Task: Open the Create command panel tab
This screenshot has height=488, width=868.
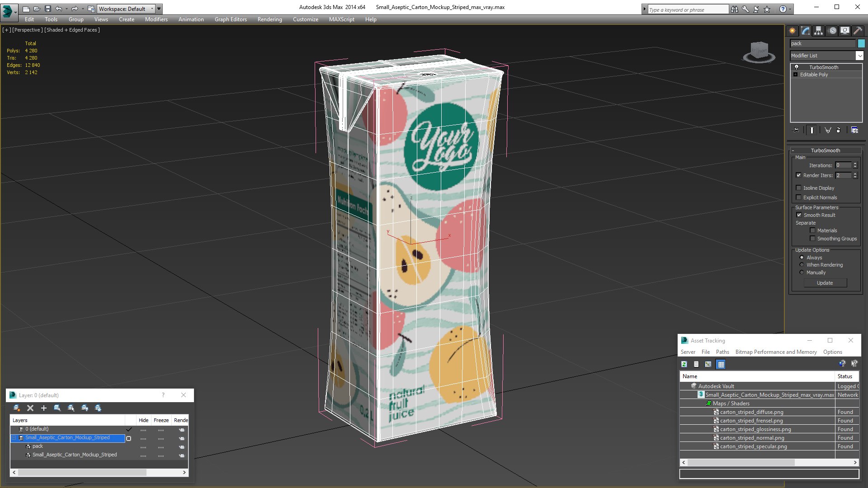Action: pyautogui.click(x=792, y=31)
